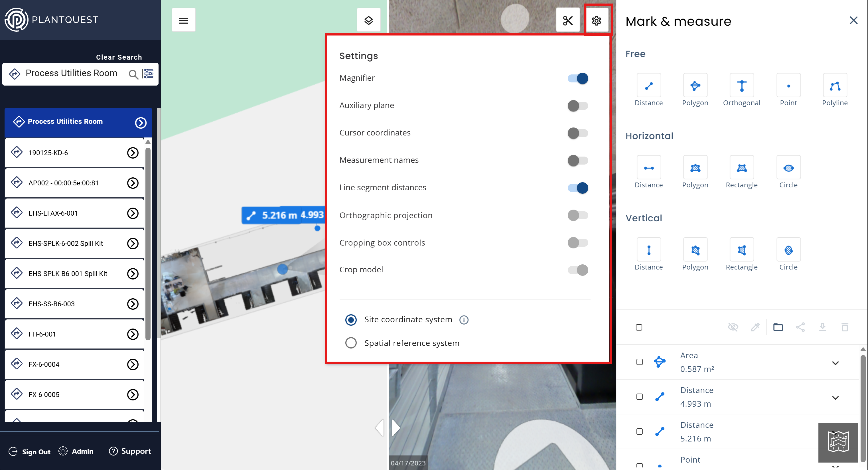Enable the Cursor coordinates toggle
The height and width of the screenshot is (470, 868).
(x=577, y=133)
